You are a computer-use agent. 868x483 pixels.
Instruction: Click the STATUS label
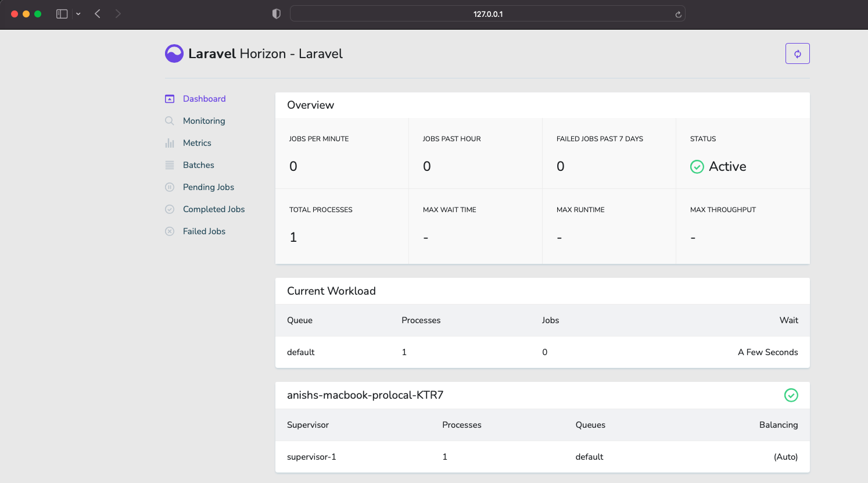coord(703,139)
